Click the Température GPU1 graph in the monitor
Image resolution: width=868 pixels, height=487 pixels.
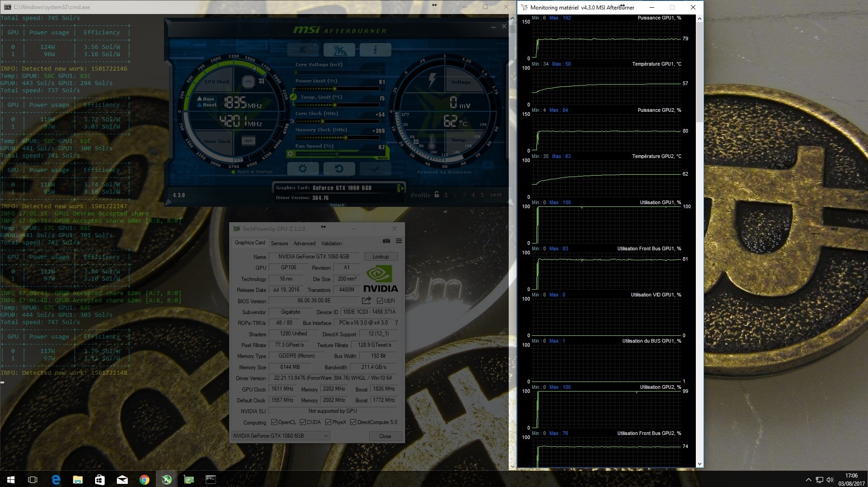tap(606, 86)
